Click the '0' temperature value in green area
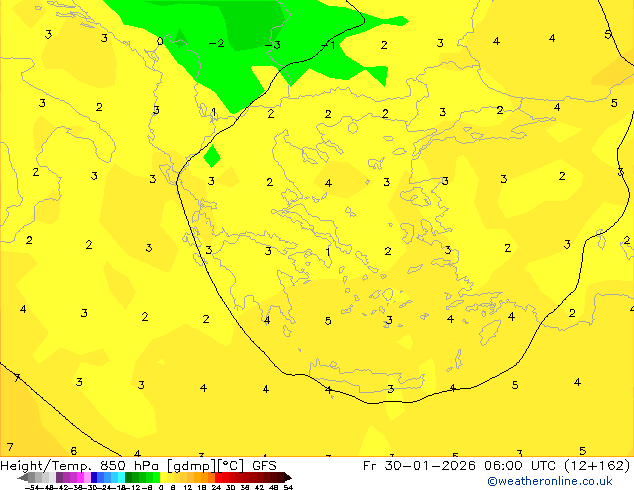The width and height of the screenshot is (634, 490). (x=160, y=41)
